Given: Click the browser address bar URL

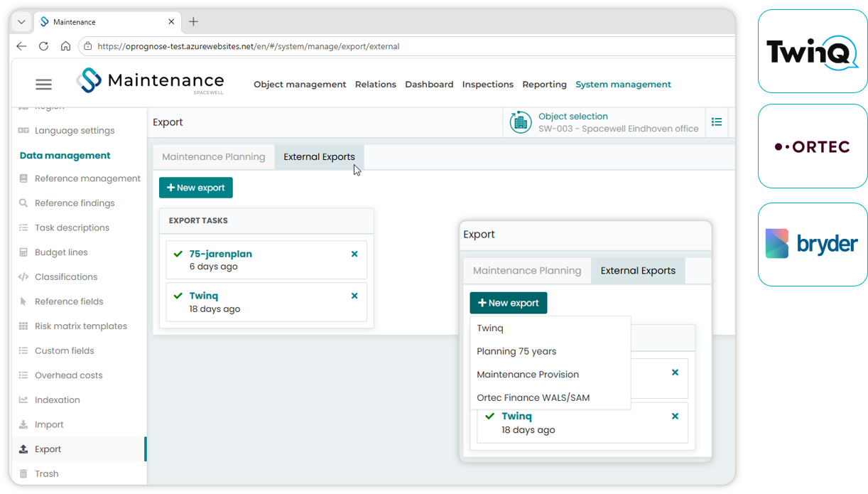Looking at the screenshot, I should tap(249, 46).
